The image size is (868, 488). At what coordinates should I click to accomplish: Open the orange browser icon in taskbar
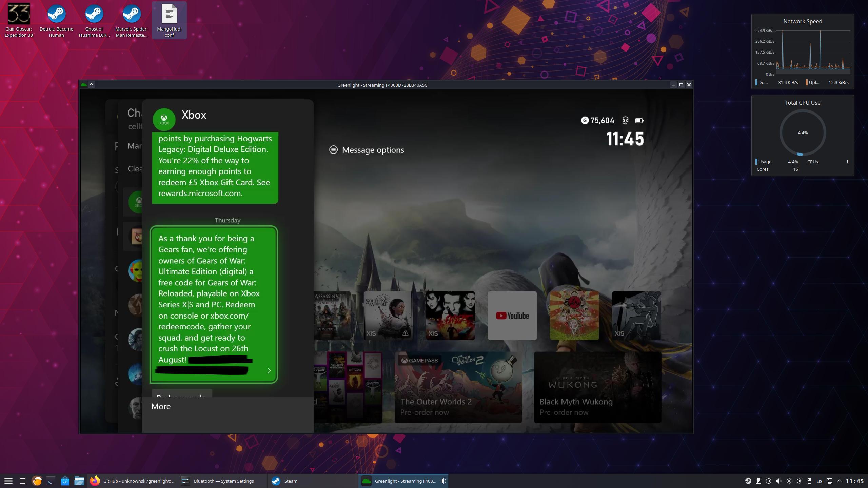click(x=37, y=481)
